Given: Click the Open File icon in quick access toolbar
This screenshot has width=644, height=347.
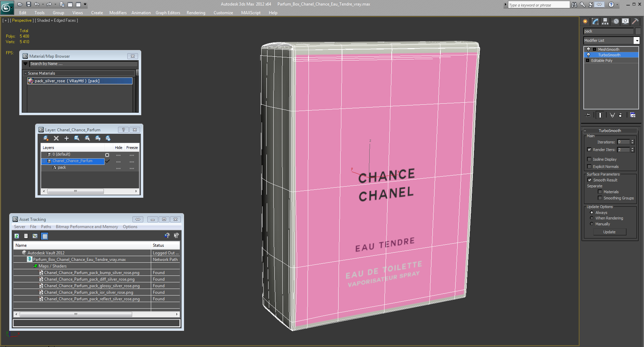Looking at the screenshot, I should click(20, 4).
